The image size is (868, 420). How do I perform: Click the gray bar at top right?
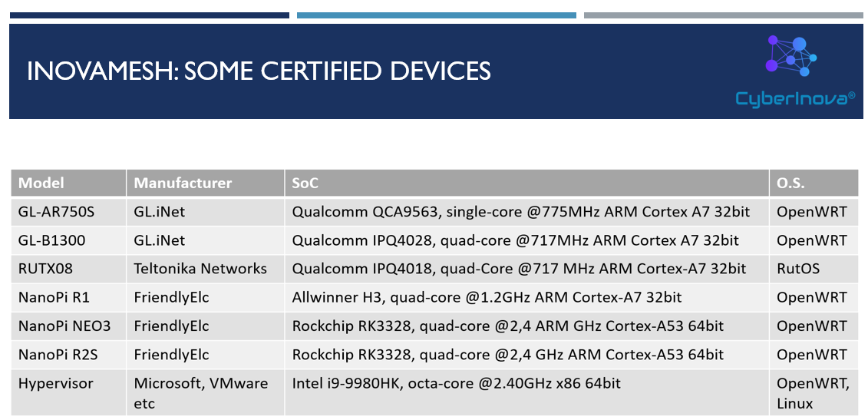pos(723,15)
